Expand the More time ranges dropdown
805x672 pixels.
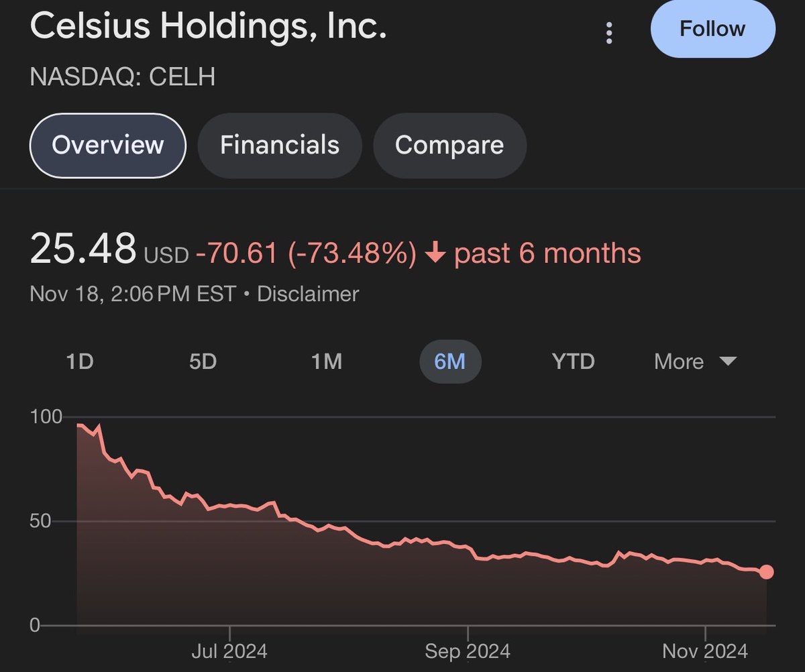(696, 361)
